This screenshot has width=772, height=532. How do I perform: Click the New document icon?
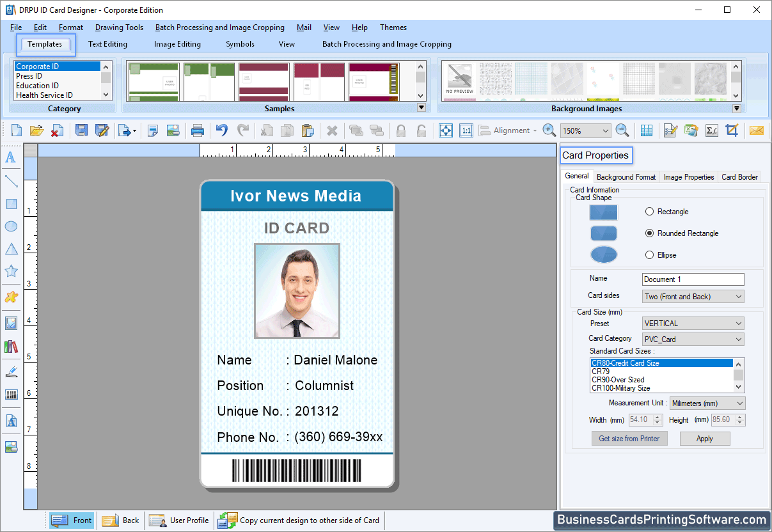[17, 130]
